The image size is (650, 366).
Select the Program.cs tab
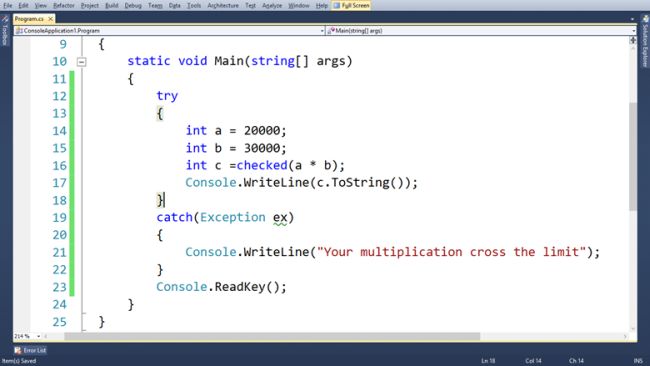coord(29,19)
